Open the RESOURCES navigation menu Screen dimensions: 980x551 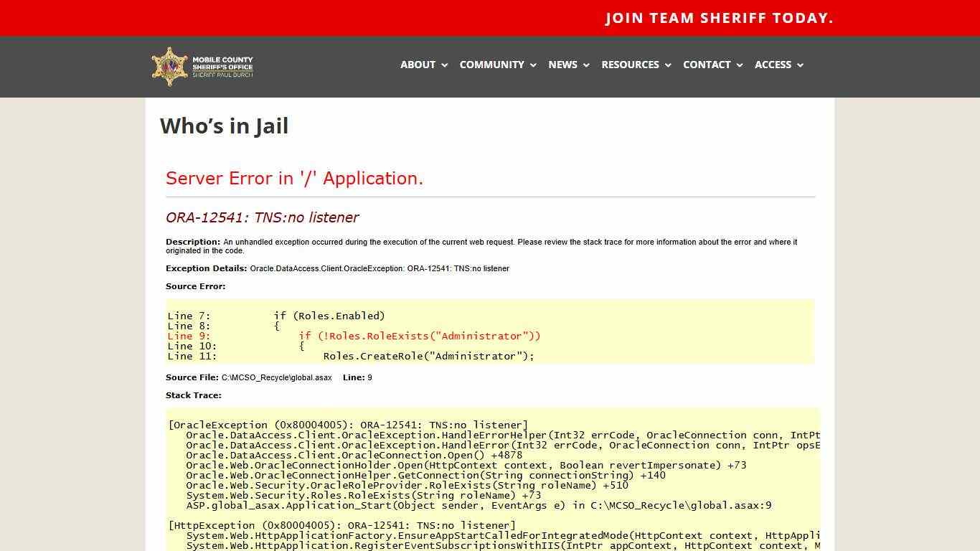tap(630, 65)
